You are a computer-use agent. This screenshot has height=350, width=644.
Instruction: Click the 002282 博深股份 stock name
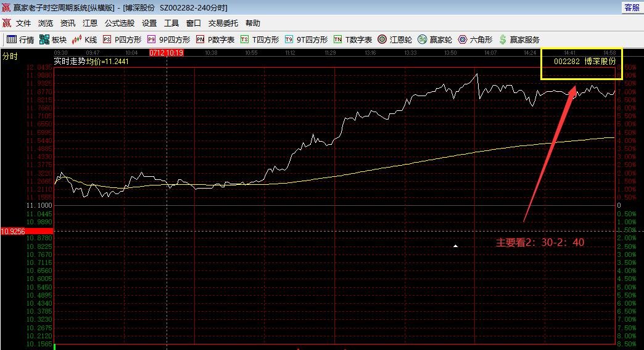point(585,61)
